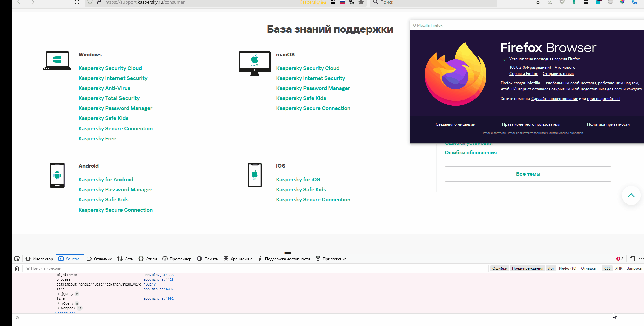Click the Все темы button
Viewport: 644px width, 326px height.
pyautogui.click(x=528, y=174)
